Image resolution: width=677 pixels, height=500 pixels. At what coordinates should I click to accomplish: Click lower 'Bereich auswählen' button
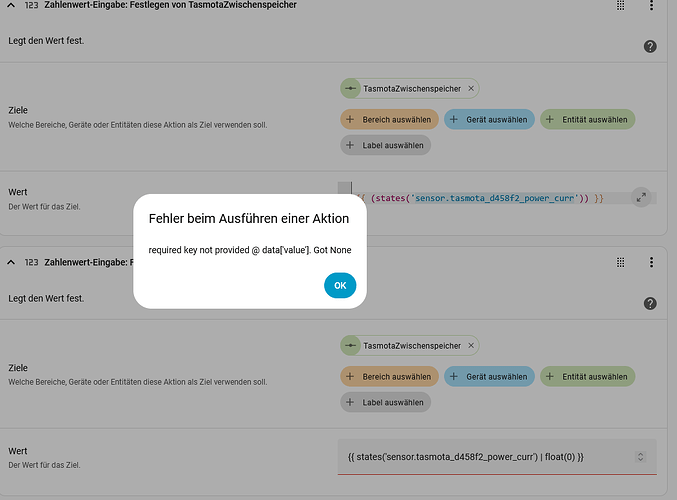click(388, 377)
